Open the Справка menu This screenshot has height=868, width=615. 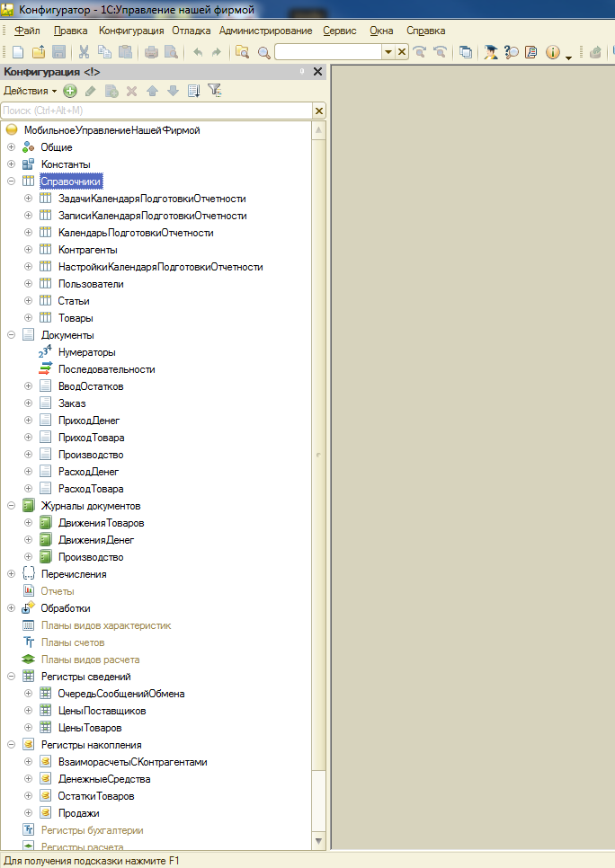(425, 31)
